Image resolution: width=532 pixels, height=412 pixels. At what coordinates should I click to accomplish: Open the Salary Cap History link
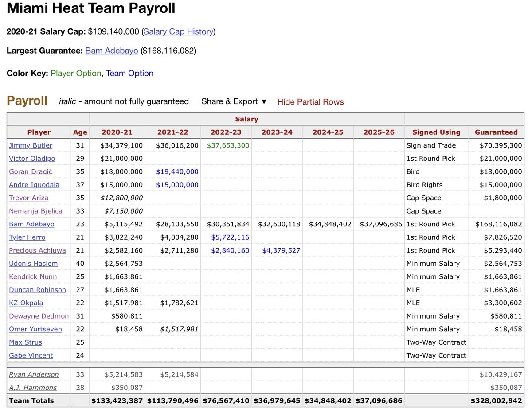(179, 31)
